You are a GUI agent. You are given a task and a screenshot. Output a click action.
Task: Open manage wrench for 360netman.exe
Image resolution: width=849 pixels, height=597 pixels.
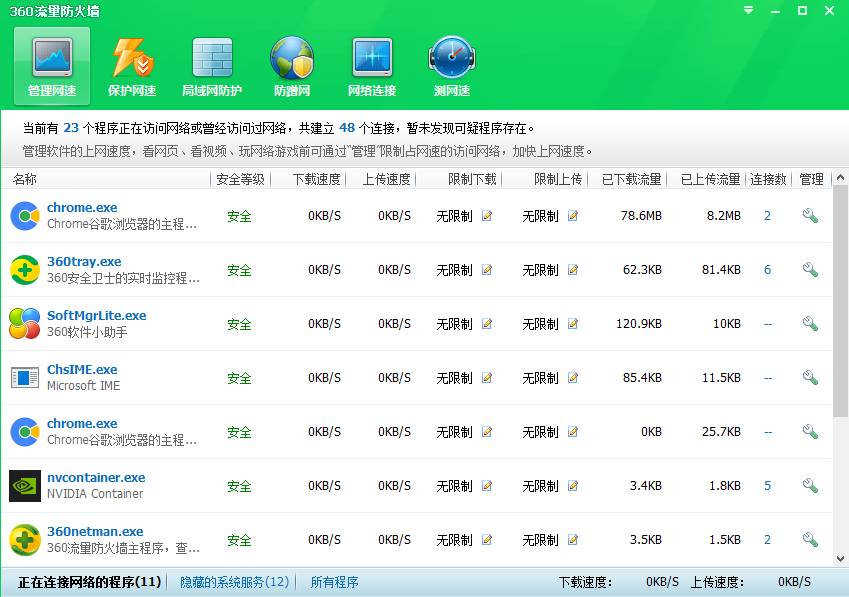click(x=810, y=540)
